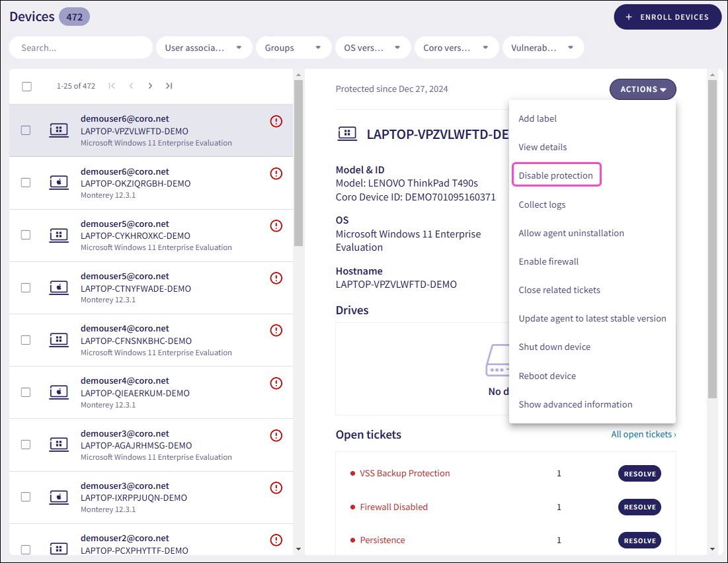The width and height of the screenshot is (728, 563).
Task: Open the VSS Backup Protection ticket link
Action: pos(405,473)
